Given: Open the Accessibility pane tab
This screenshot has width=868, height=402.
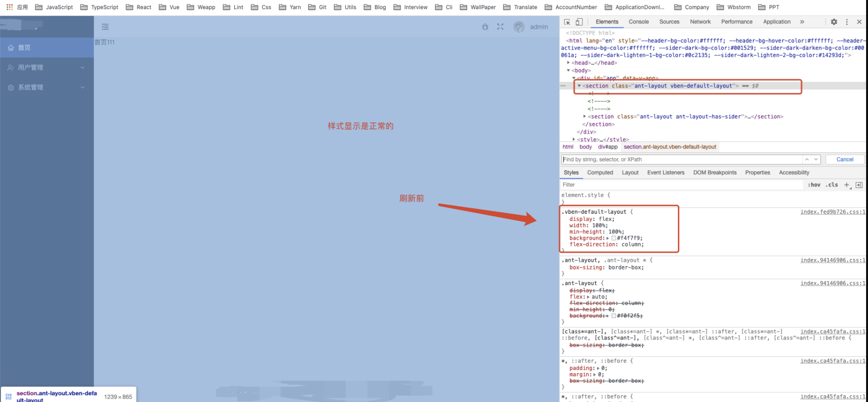Looking at the screenshot, I should [794, 173].
